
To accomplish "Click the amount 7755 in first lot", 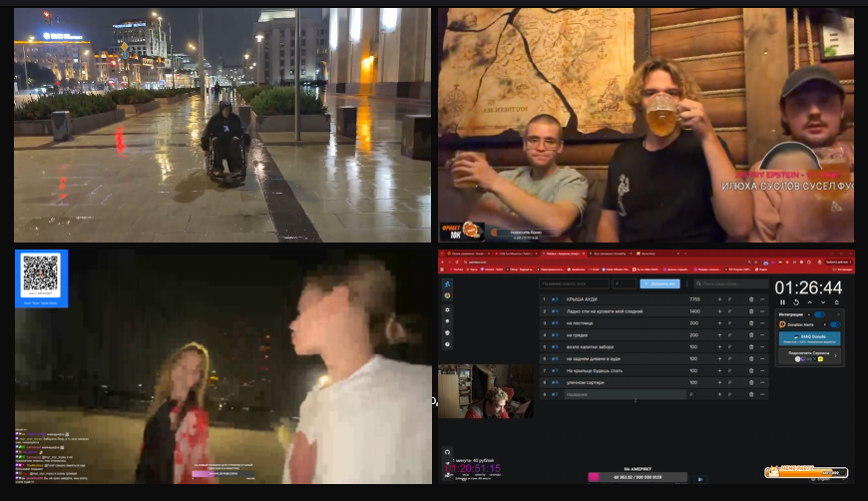I will pyautogui.click(x=694, y=299).
